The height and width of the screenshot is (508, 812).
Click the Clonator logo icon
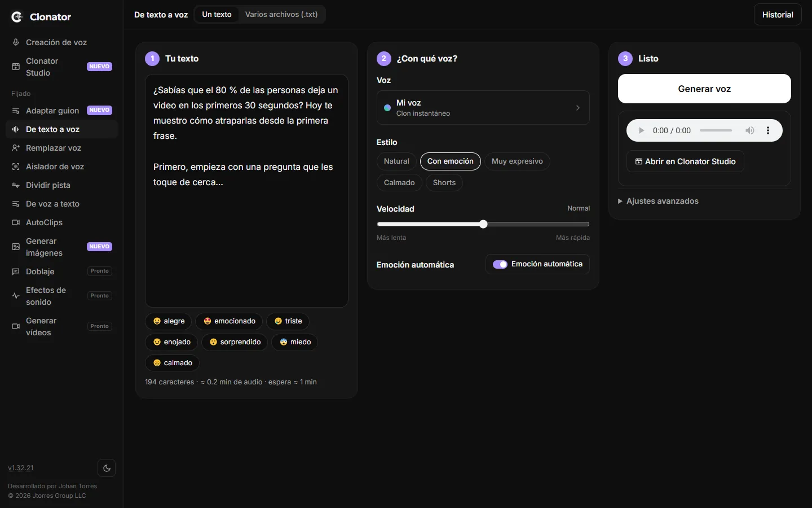pyautogui.click(x=17, y=17)
